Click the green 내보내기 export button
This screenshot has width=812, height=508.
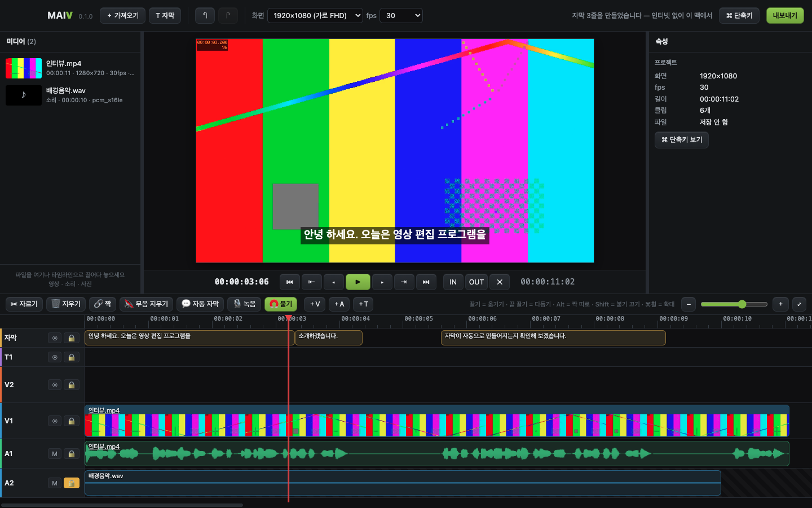[x=785, y=16]
